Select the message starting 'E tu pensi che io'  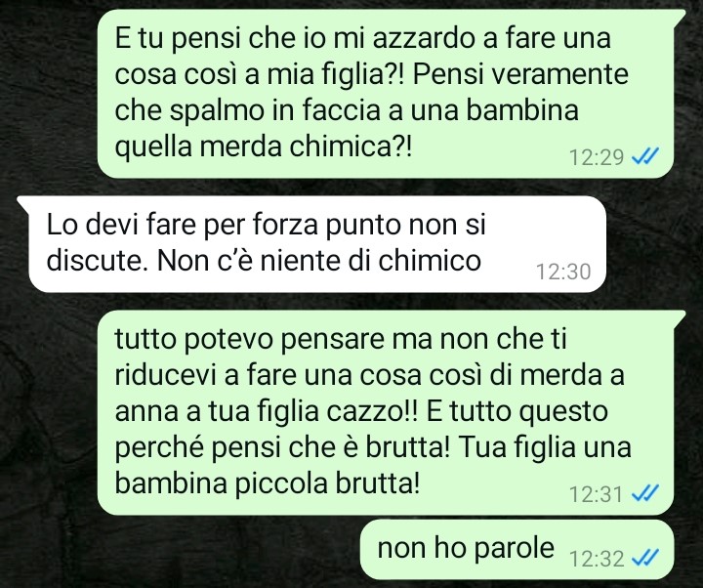tap(386, 94)
